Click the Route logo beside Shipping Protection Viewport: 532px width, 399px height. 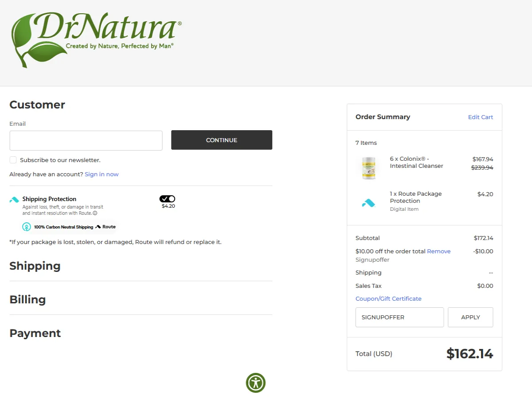15,200
